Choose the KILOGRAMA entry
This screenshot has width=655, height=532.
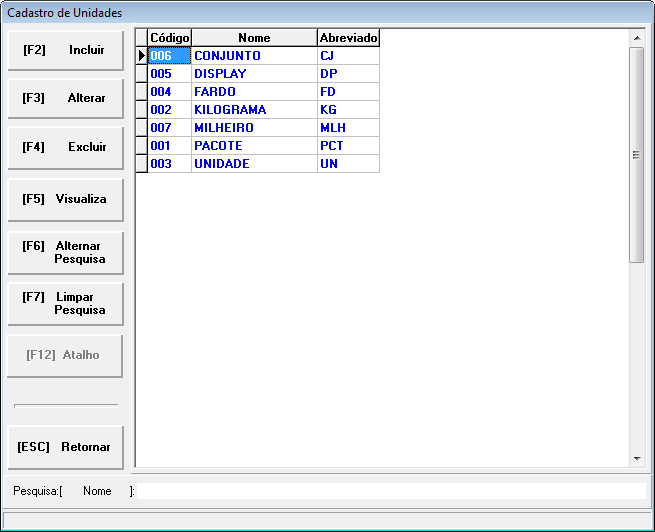click(253, 110)
